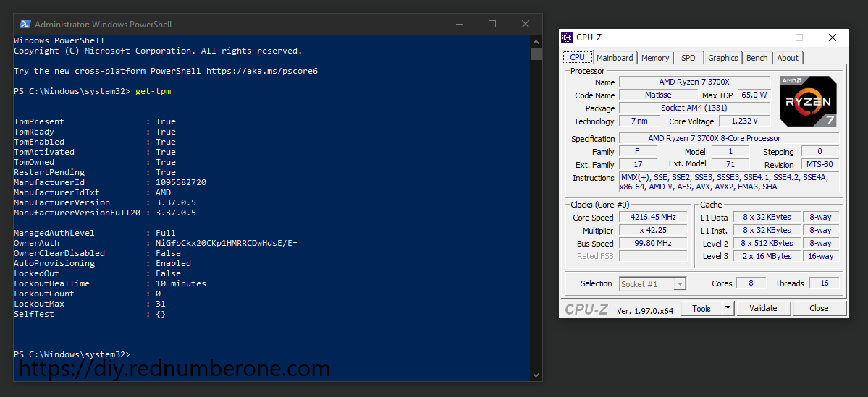Click the Name field AMD Ryzen 7 3700X
Image resolution: width=868 pixels, height=397 pixels.
(x=694, y=82)
